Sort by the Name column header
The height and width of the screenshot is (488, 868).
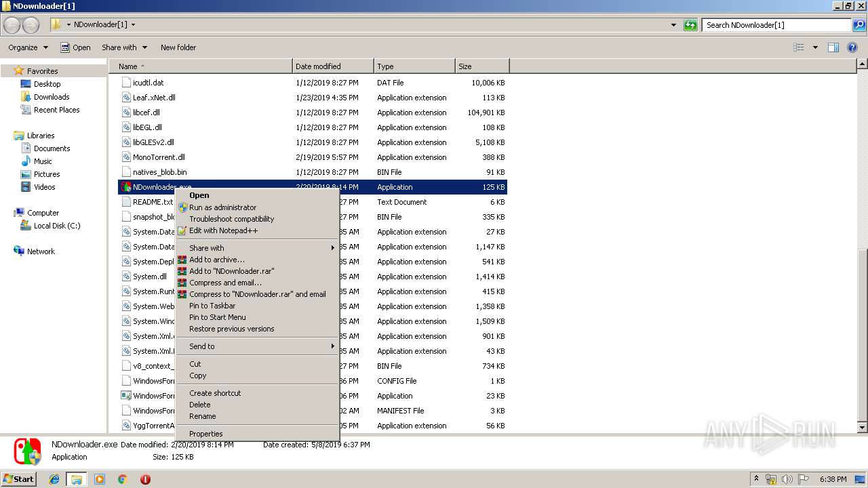(201, 66)
